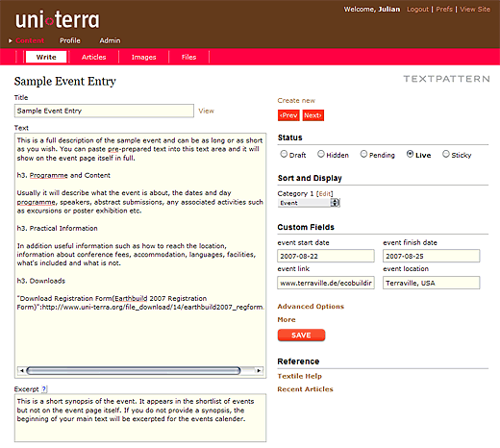Click the event start date field
Image resolution: width=500 pixels, height=448 pixels.
tap(326, 256)
